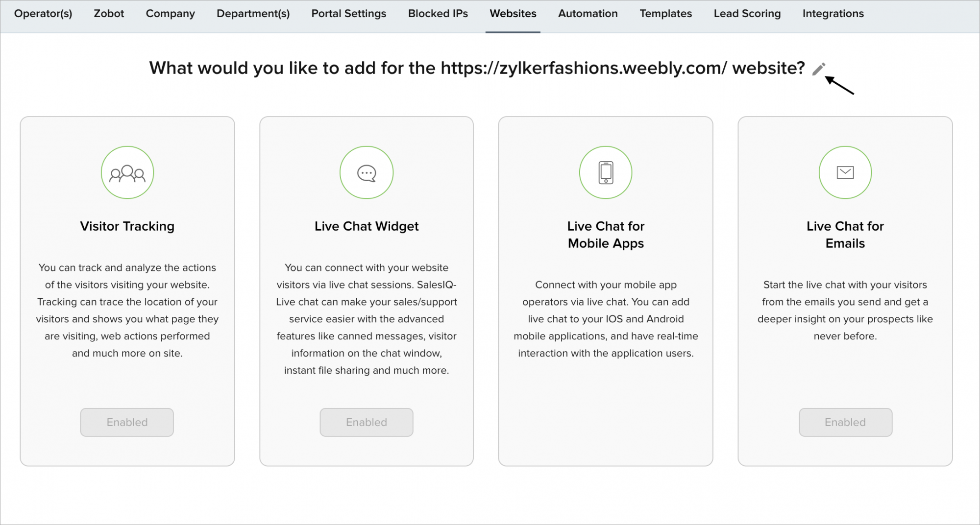Image resolution: width=980 pixels, height=525 pixels.
Task: Click the mobile phone icon for Mobile Apps
Action: (x=606, y=172)
